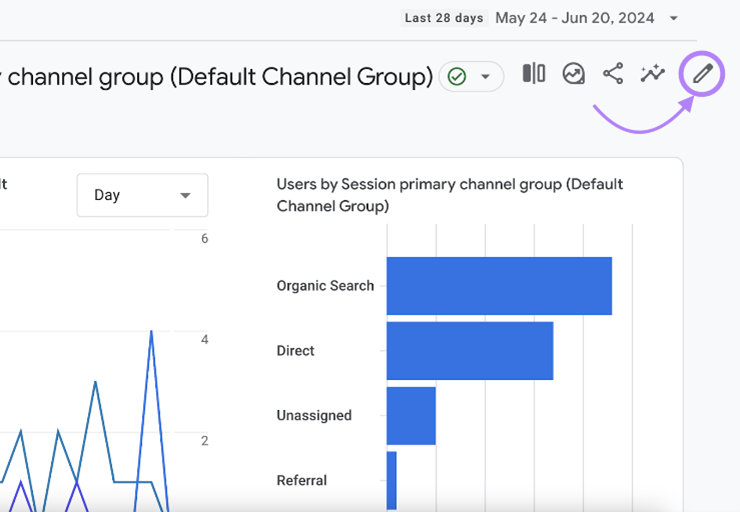Select the Organic Search bar in chart
740x512 pixels.
click(498, 286)
